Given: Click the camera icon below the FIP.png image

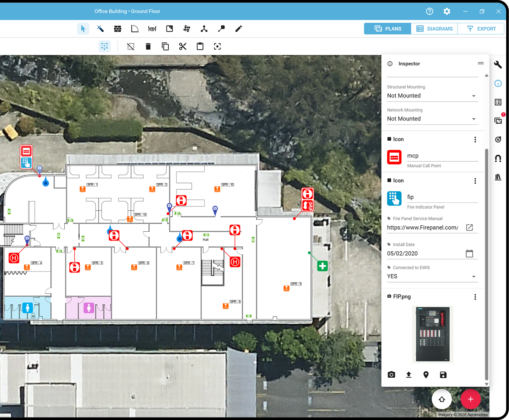Looking at the screenshot, I should [x=391, y=375].
